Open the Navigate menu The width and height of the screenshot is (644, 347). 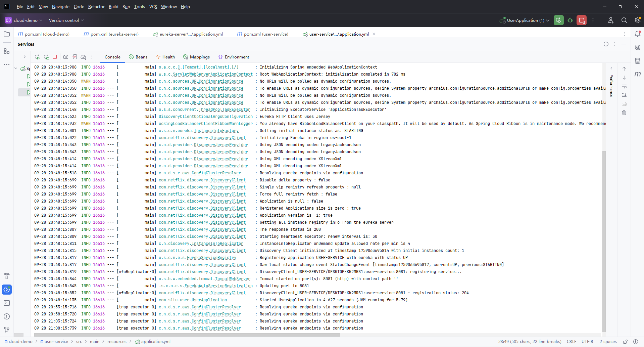tap(61, 6)
